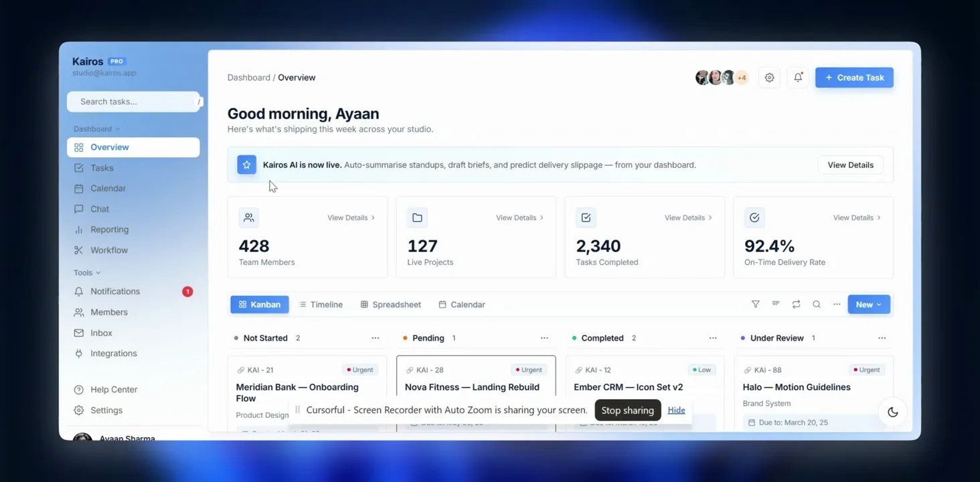Click the Stop sharing button

click(x=627, y=410)
